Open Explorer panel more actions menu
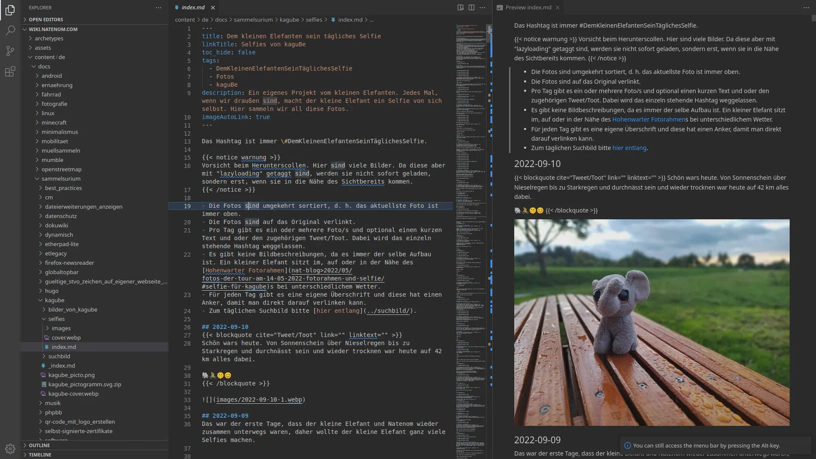 pyautogui.click(x=159, y=8)
